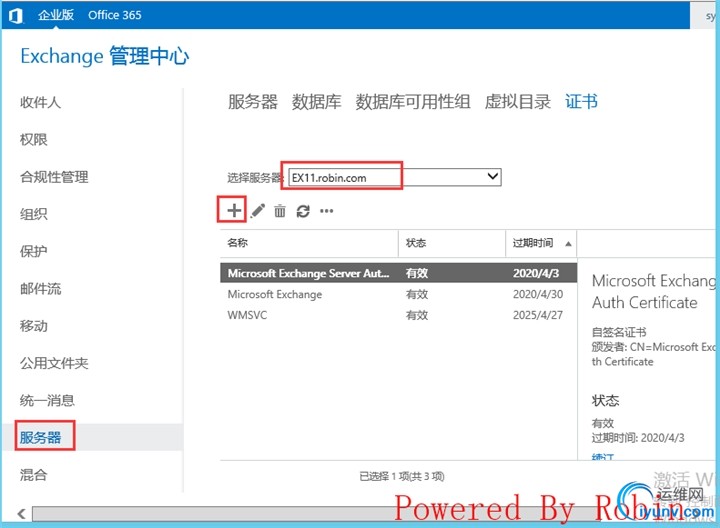Select 服务器 in sidebar
The width and height of the screenshot is (720, 528).
pyautogui.click(x=40, y=437)
